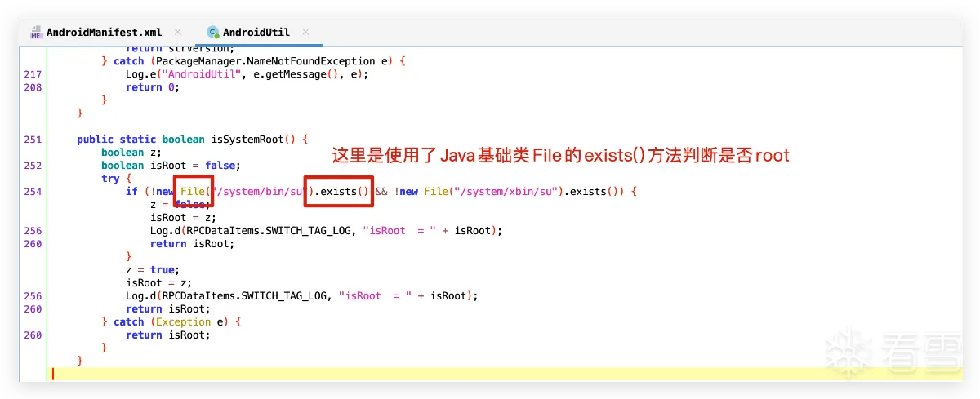
Task: Click the red Chinese annotation text
Action: point(559,157)
